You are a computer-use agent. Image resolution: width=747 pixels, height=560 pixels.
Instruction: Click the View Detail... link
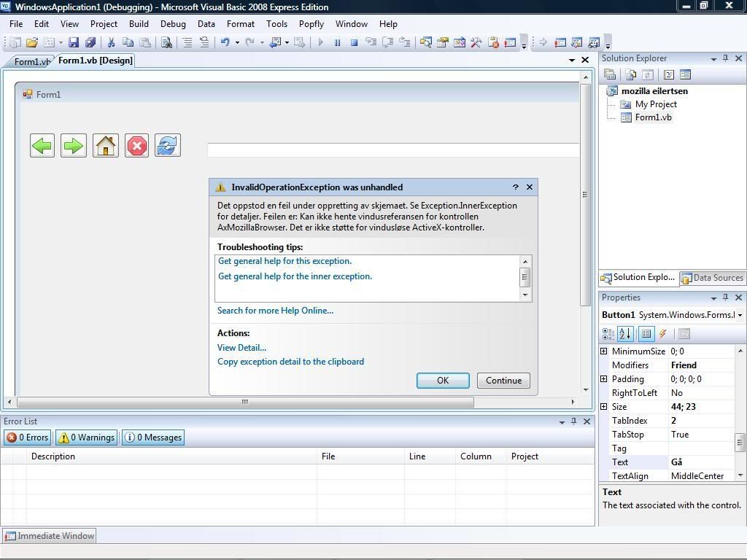pos(241,348)
